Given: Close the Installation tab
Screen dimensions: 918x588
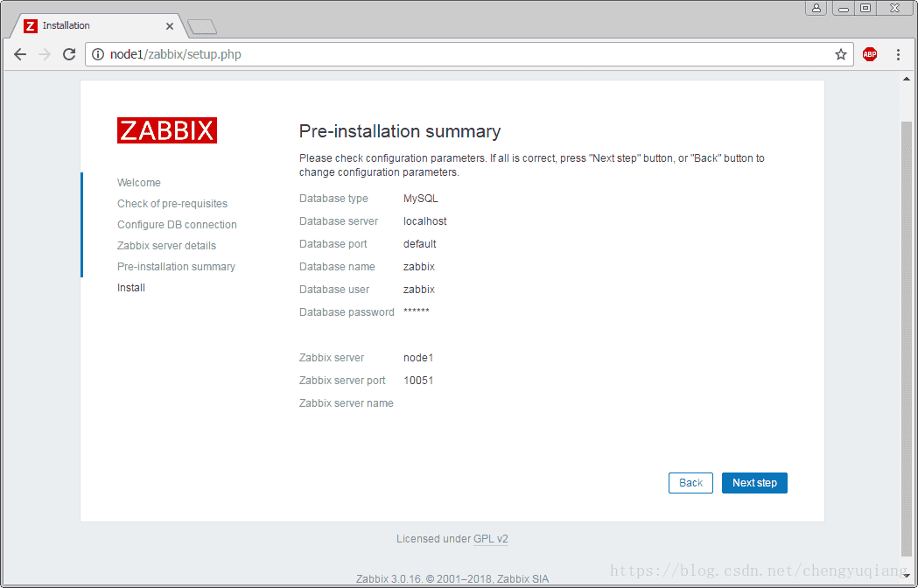Looking at the screenshot, I should click(170, 26).
